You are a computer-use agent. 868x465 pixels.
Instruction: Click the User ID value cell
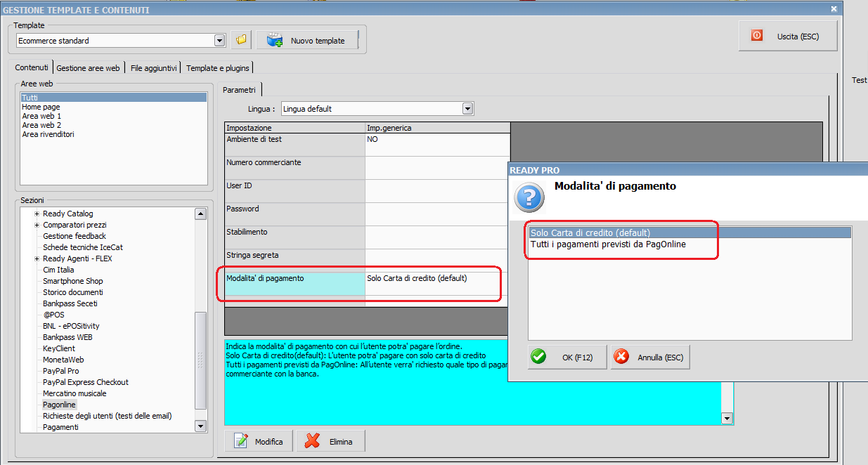[x=437, y=191]
